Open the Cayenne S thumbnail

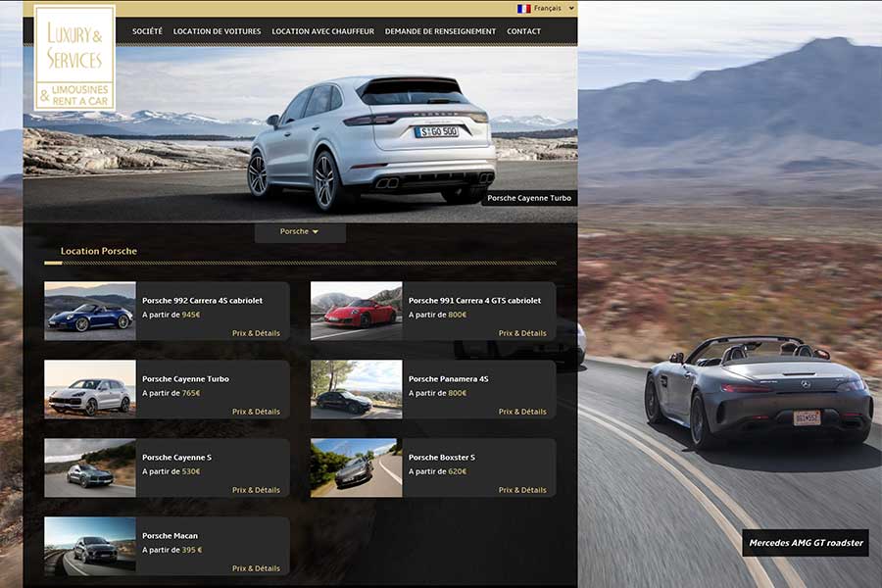(x=90, y=467)
